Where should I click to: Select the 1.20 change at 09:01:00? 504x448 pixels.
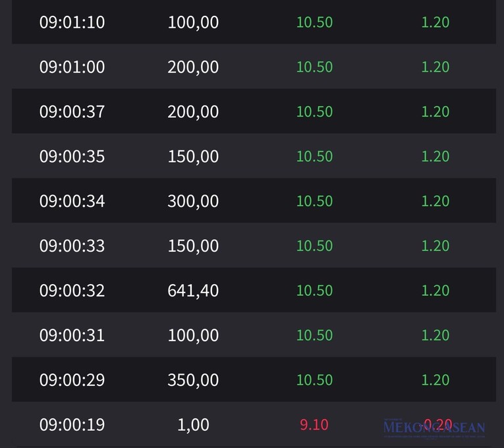[x=435, y=67]
